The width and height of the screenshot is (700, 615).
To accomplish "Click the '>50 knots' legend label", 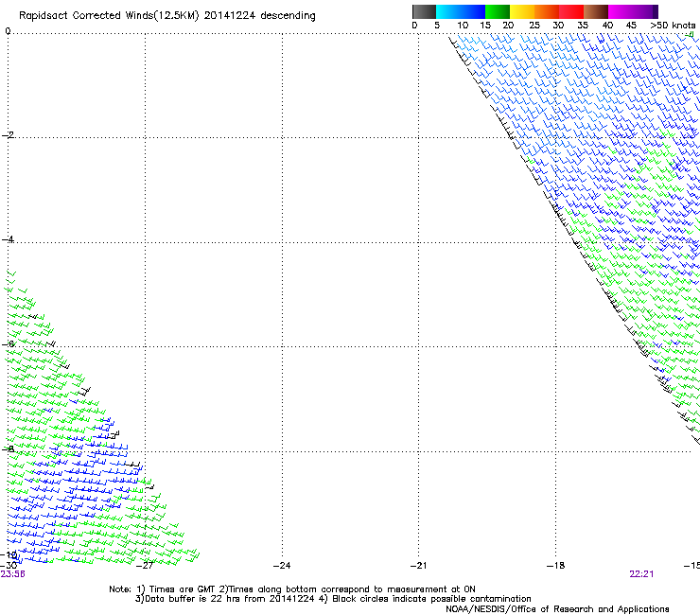I will click(673, 26).
